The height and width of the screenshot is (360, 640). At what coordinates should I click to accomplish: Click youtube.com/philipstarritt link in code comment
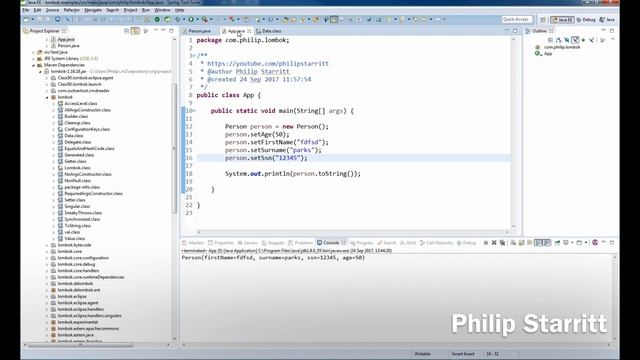point(268,64)
